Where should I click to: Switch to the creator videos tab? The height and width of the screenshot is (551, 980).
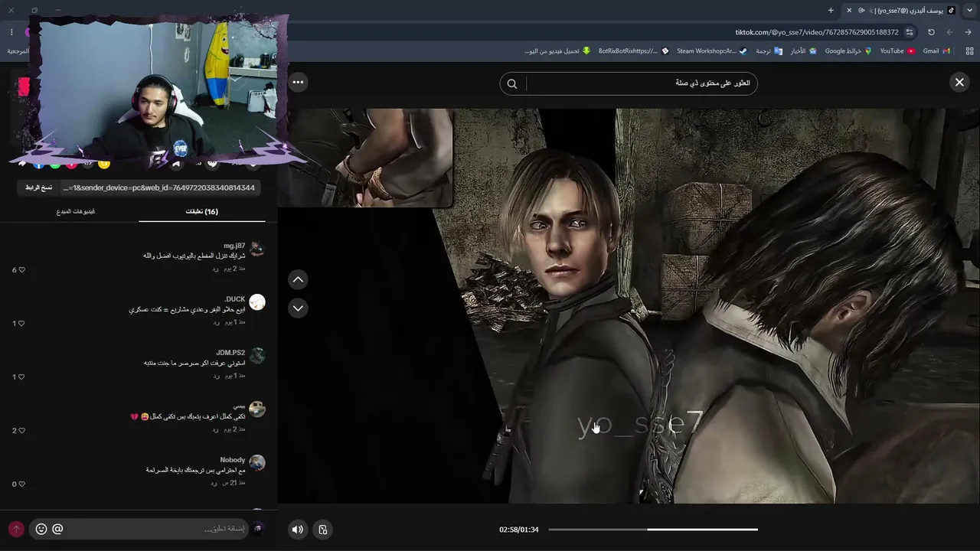(76, 211)
